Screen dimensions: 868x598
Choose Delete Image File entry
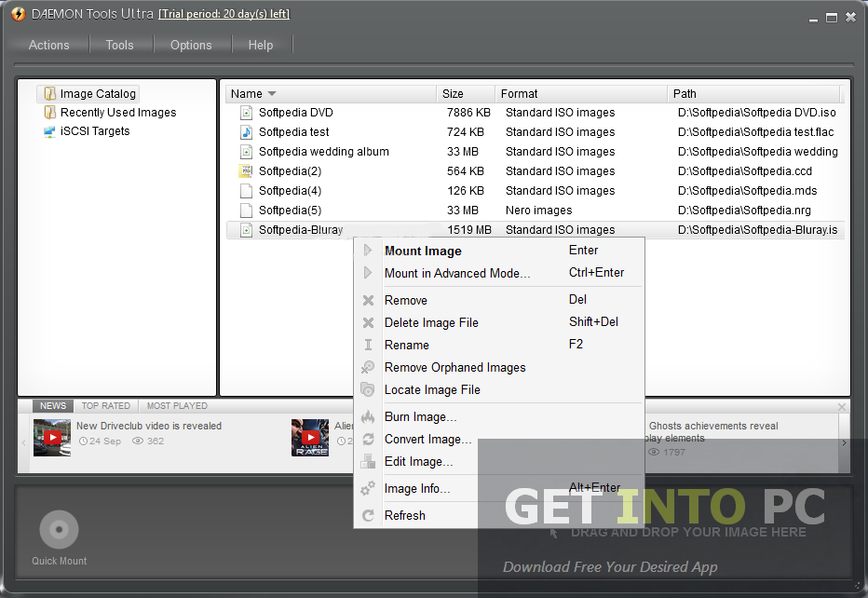(x=499, y=322)
